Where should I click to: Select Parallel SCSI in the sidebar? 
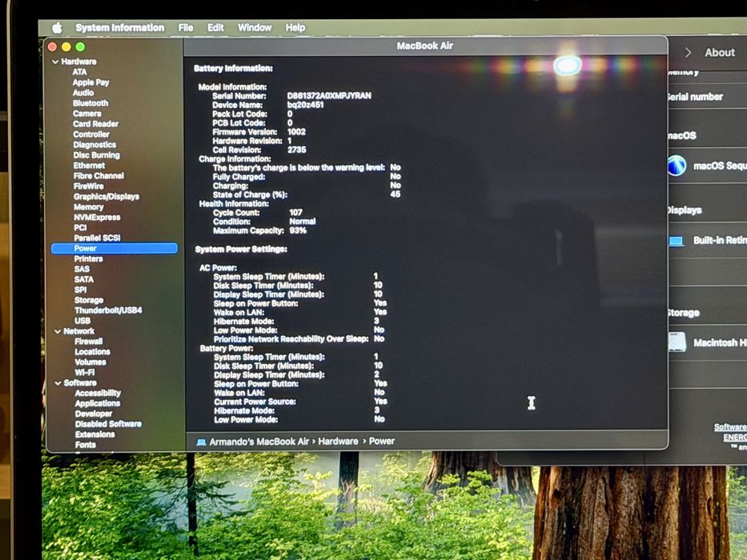tap(97, 238)
